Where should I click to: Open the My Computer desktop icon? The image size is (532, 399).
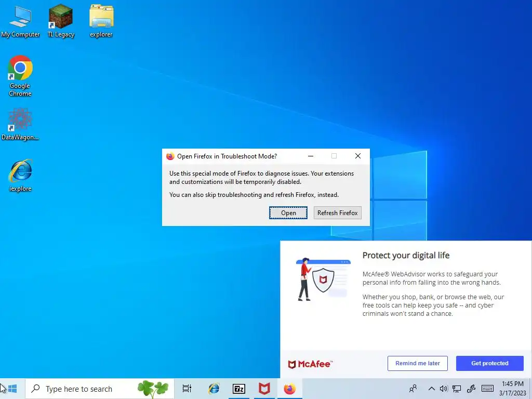coord(20,21)
